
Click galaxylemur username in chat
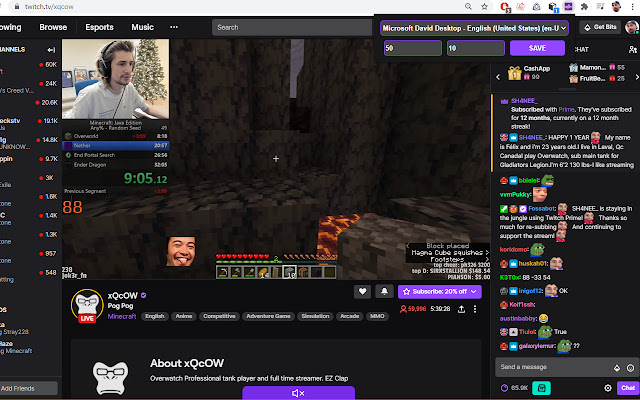coord(537,346)
